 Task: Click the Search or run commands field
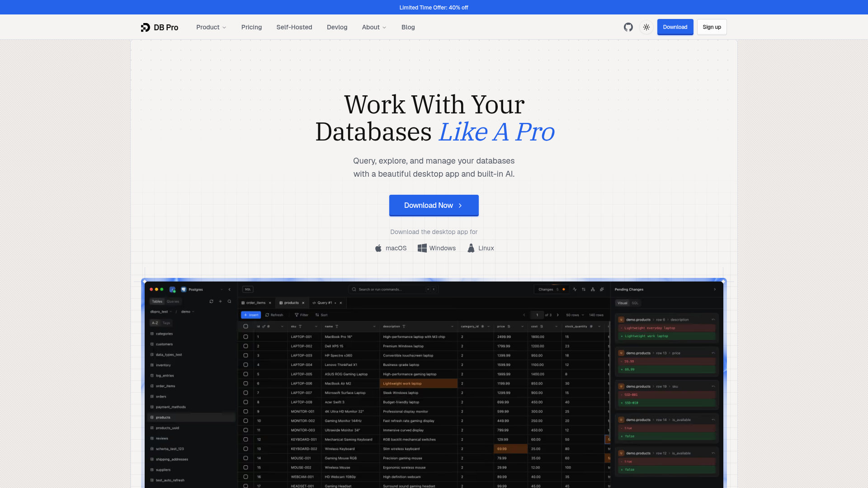(393, 290)
